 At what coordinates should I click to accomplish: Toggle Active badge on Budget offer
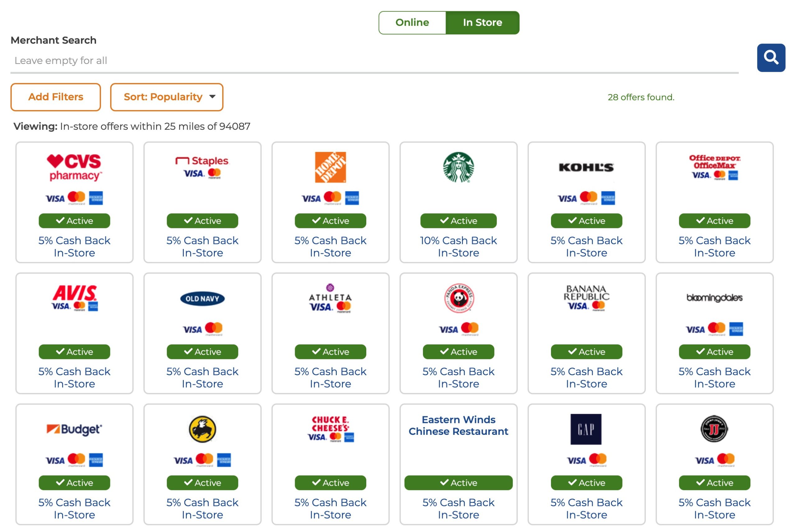coord(74,483)
